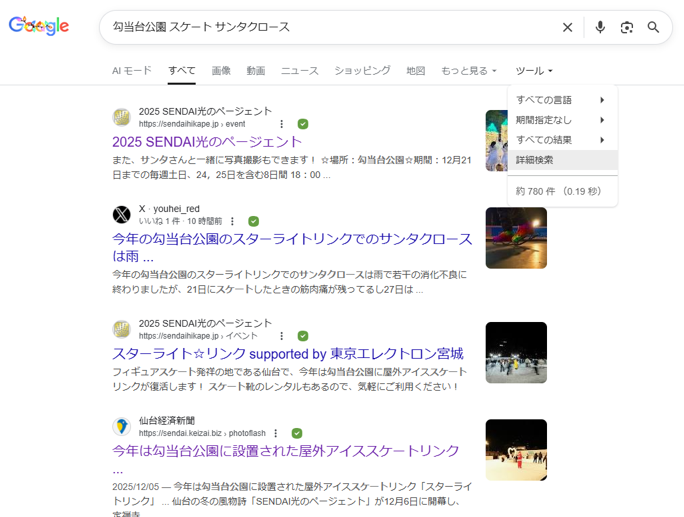Switch to the 動画 tab
The image size is (684, 517).
(x=256, y=71)
